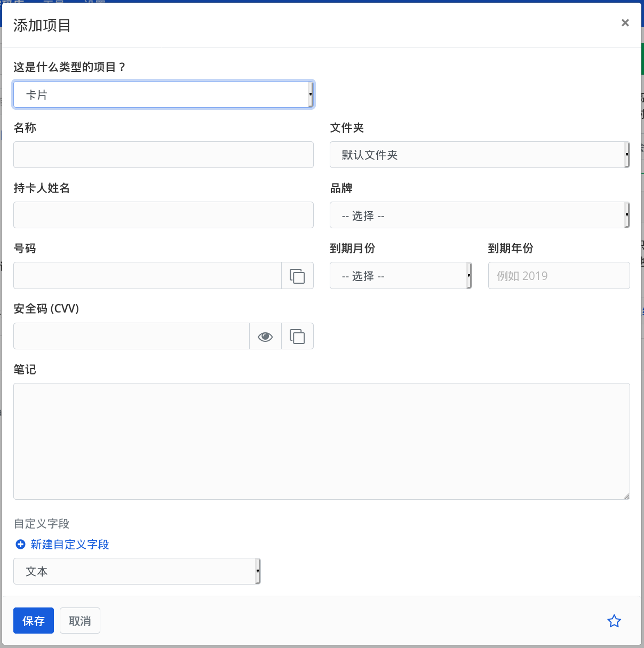
Task: Click the 持卡人姓名 cardholder name field
Action: click(x=163, y=215)
